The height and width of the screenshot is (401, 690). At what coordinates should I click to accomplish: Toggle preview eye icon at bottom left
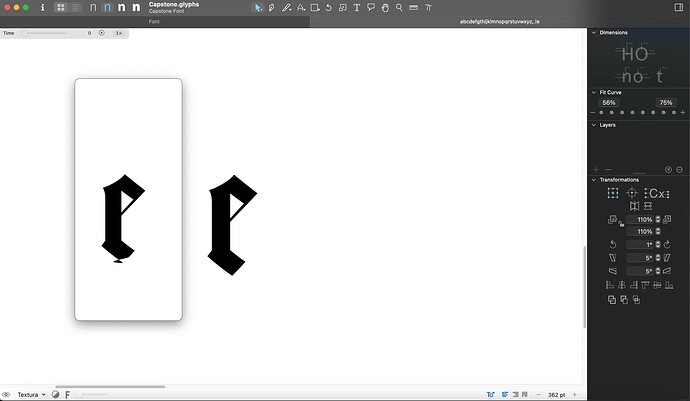click(6, 395)
